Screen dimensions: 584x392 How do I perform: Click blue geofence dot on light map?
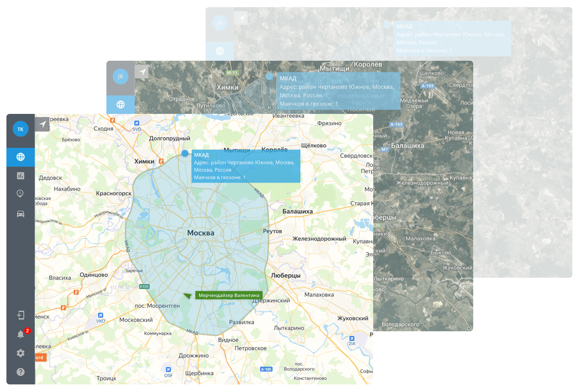(x=185, y=153)
